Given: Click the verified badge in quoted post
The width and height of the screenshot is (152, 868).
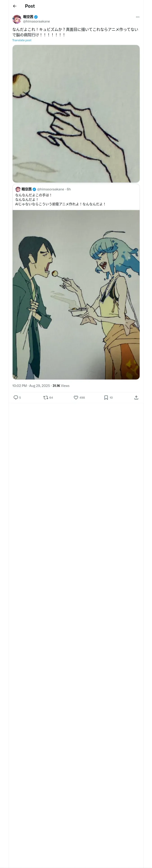Looking at the screenshot, I should (34, 189).
